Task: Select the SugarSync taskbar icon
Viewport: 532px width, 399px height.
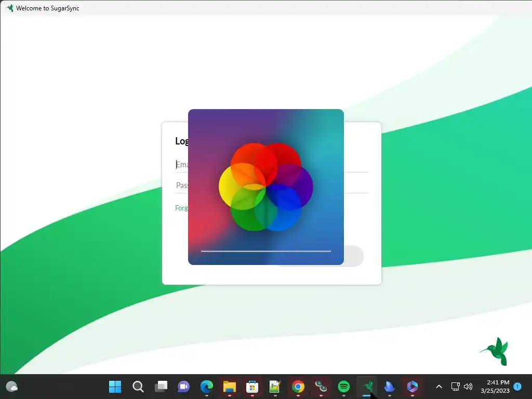Action: click(367, 387)
